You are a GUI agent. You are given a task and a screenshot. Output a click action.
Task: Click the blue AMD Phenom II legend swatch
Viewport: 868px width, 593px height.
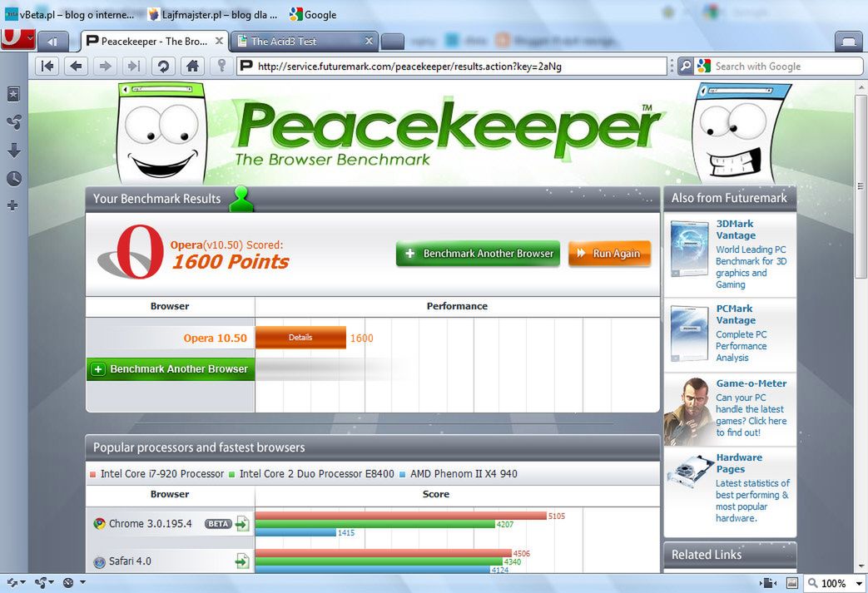click(403, 474)
